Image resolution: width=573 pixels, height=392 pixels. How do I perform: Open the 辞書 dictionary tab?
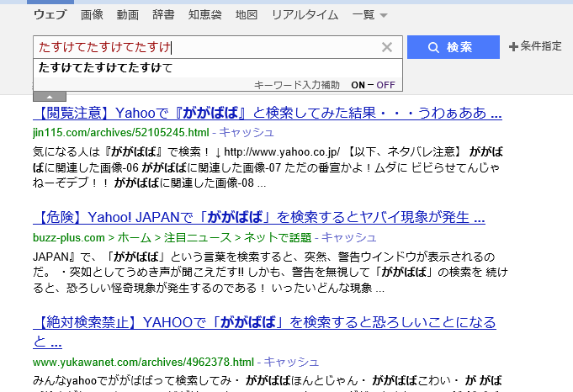(x=164, y=15)
